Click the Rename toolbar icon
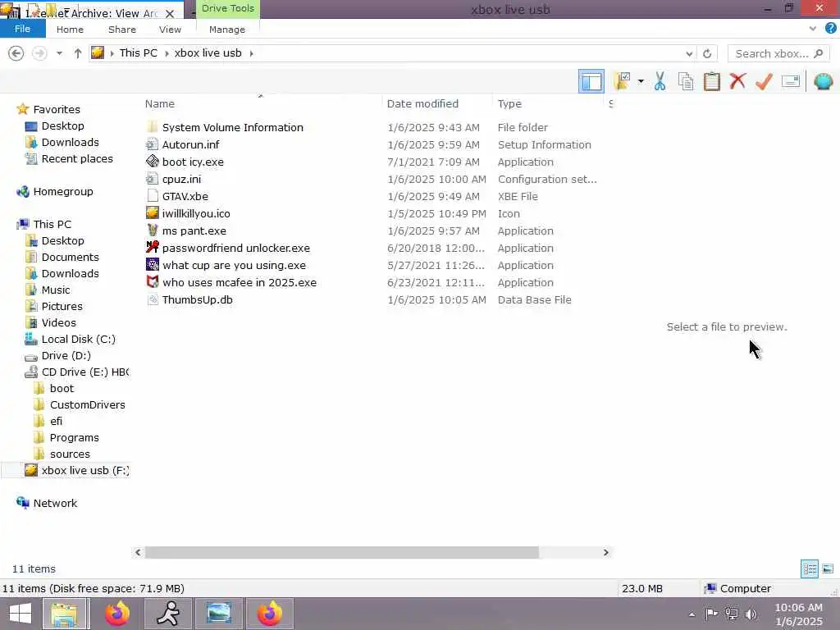Viewport: 840px width, 630px height. point(791,81)
